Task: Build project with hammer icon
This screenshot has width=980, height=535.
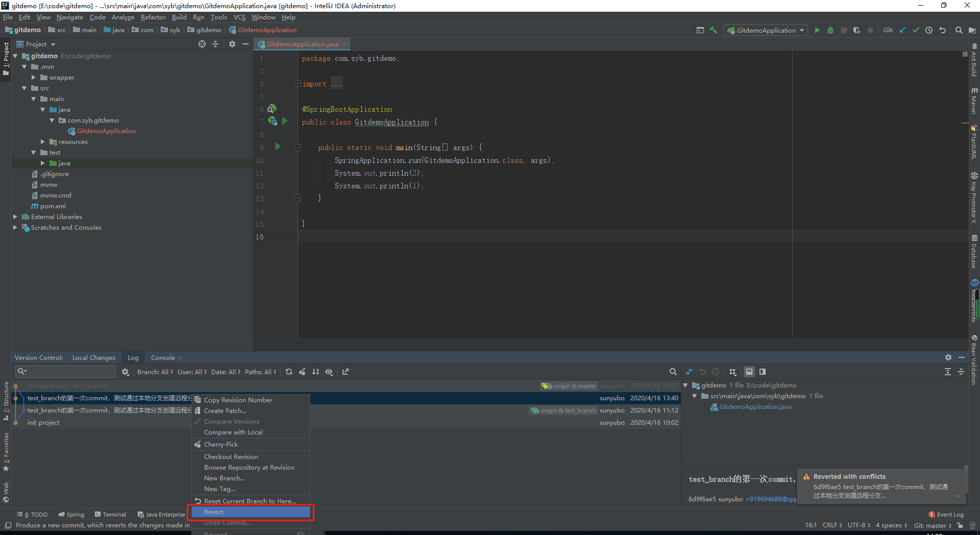Action: tap(714, 30)
